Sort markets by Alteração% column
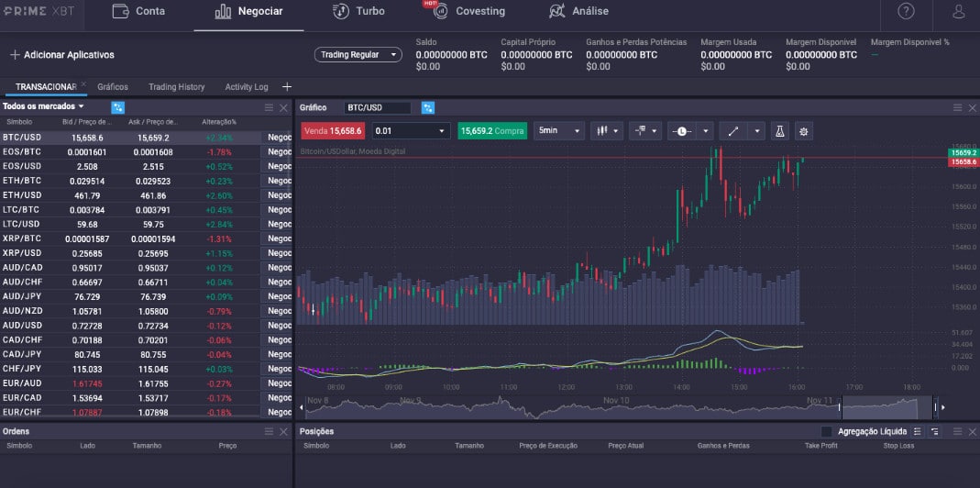 [219, 122]
